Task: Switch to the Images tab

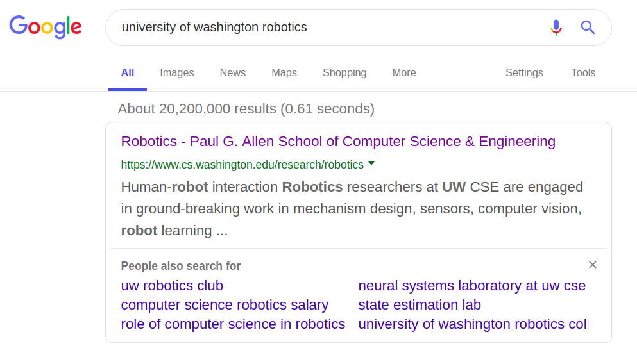Action: [x=176, y=72]
